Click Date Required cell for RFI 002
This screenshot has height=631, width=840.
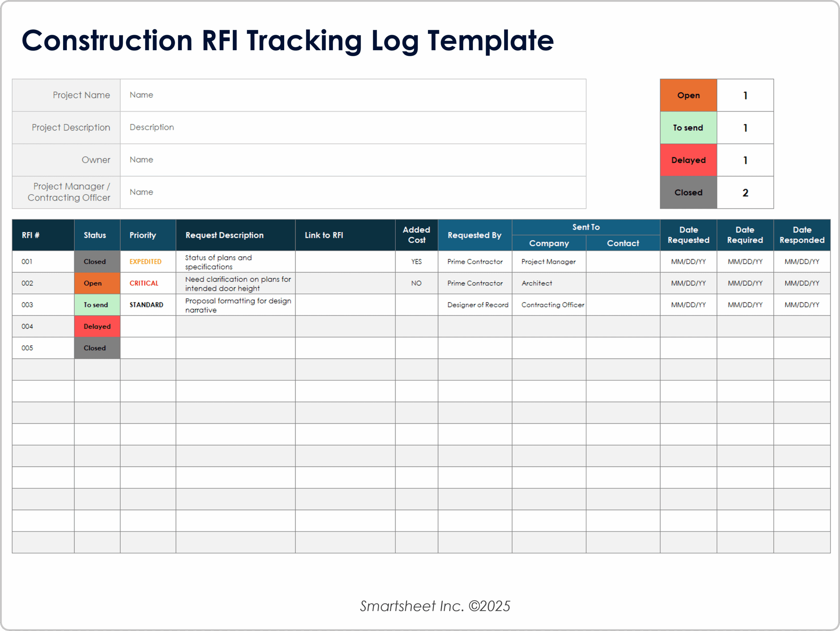[745, 283]
